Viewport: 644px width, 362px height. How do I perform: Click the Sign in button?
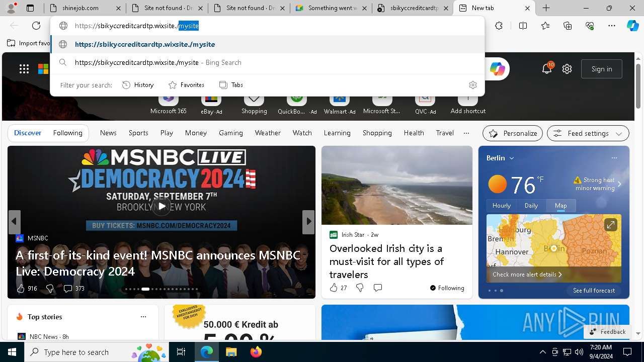[x=602, y=69]
